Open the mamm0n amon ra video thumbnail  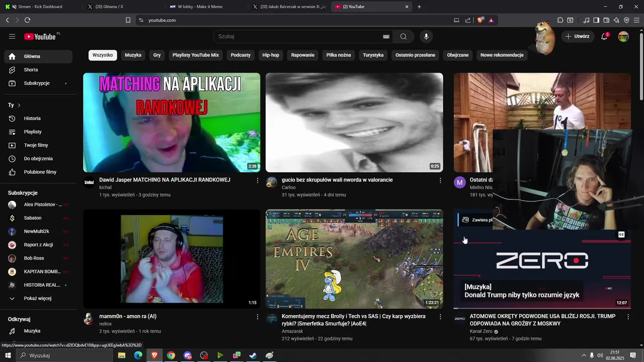tap(172, 259)
